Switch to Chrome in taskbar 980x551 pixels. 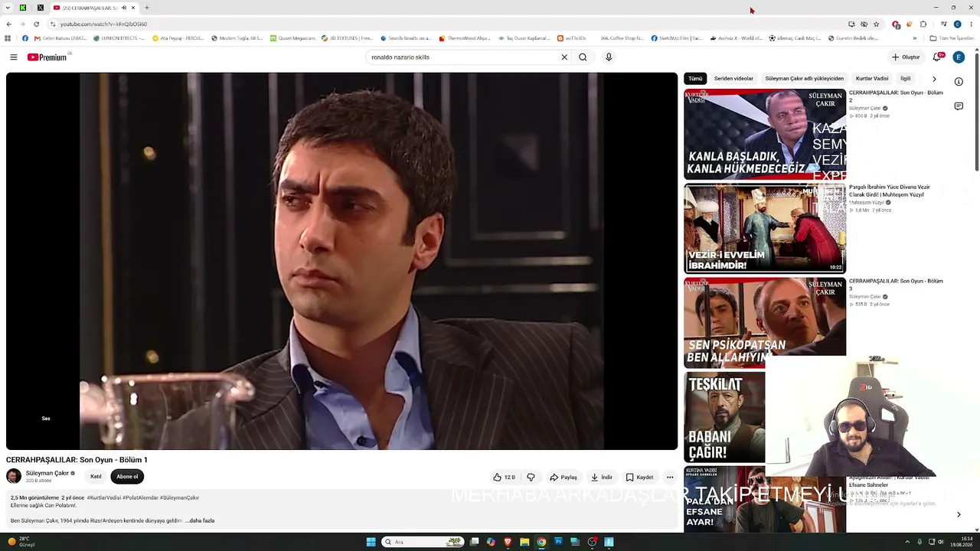click(x=541, y=542)
